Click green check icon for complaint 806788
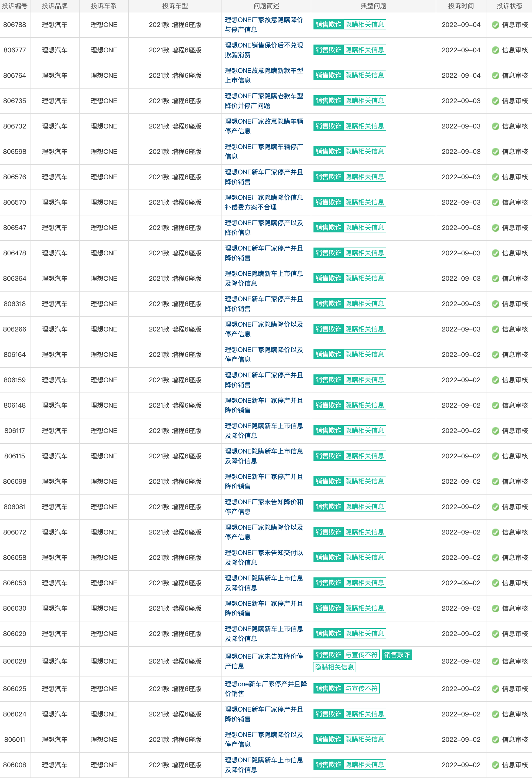The image size is (532, 778). 496,25
